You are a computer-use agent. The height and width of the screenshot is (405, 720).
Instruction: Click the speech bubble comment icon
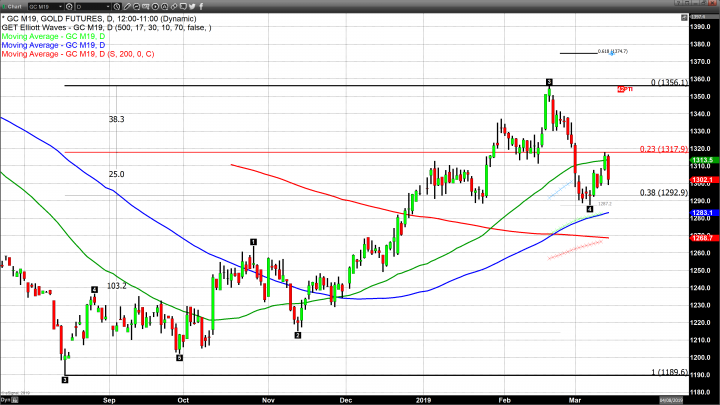[x=183, y=6]
